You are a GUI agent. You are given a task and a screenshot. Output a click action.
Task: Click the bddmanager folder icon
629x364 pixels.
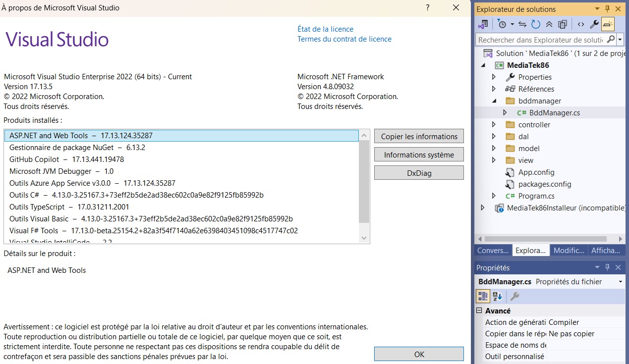tap(510, 101)
